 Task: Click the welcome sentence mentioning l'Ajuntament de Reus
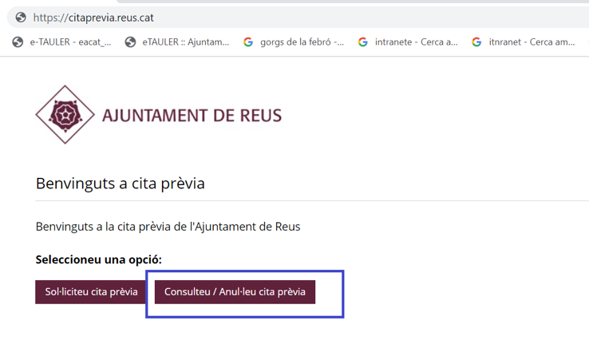click(168, 227)
